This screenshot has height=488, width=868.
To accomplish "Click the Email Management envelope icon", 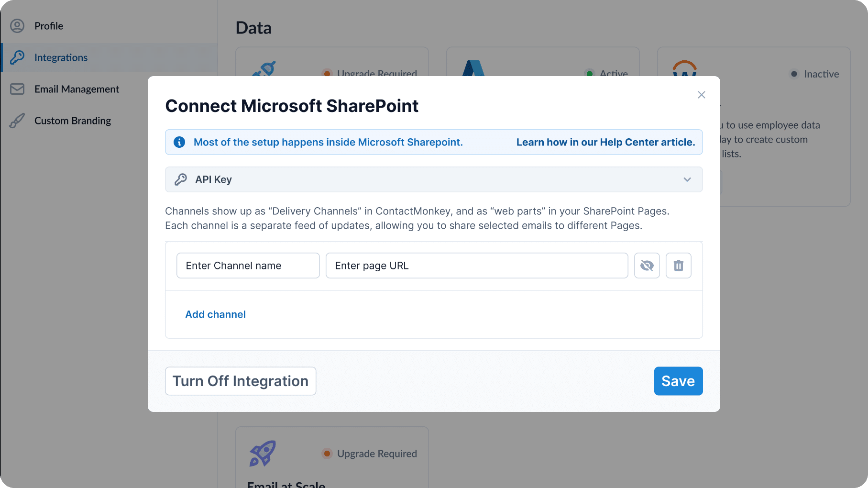I will click(x=17, y=89).
